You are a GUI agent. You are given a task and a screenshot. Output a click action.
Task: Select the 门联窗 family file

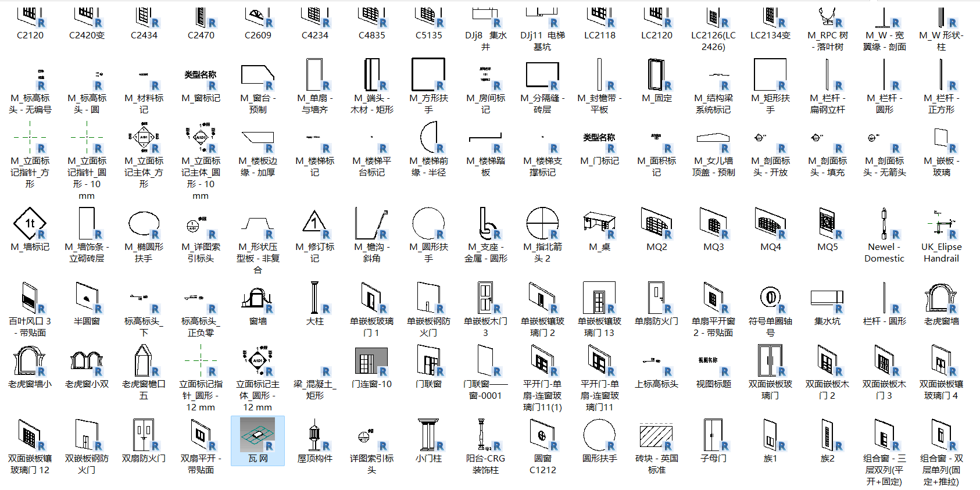pos(428,366)
